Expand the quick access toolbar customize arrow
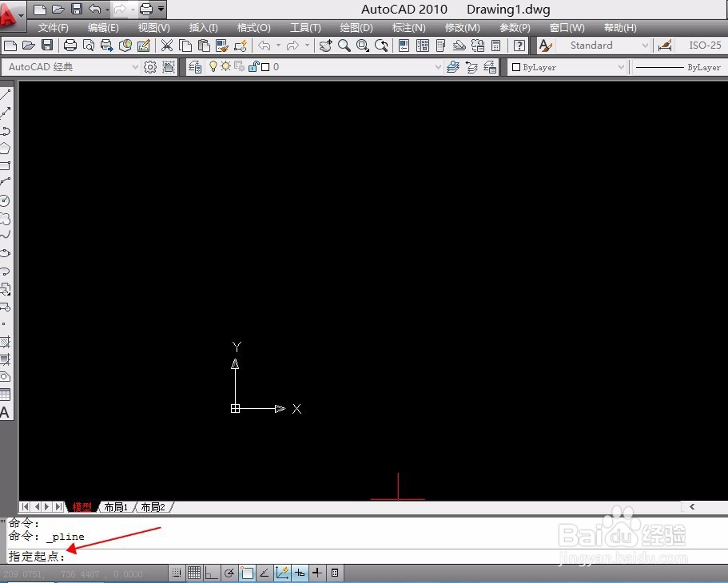The image size is (728, 583). click(x=161, y=9)
